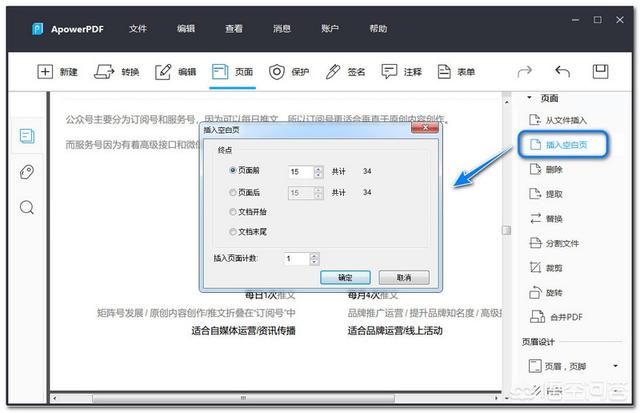Open the 消息 menu
Image resolution: width=640 pixels, height=413 pixels.
pos(282,29)
